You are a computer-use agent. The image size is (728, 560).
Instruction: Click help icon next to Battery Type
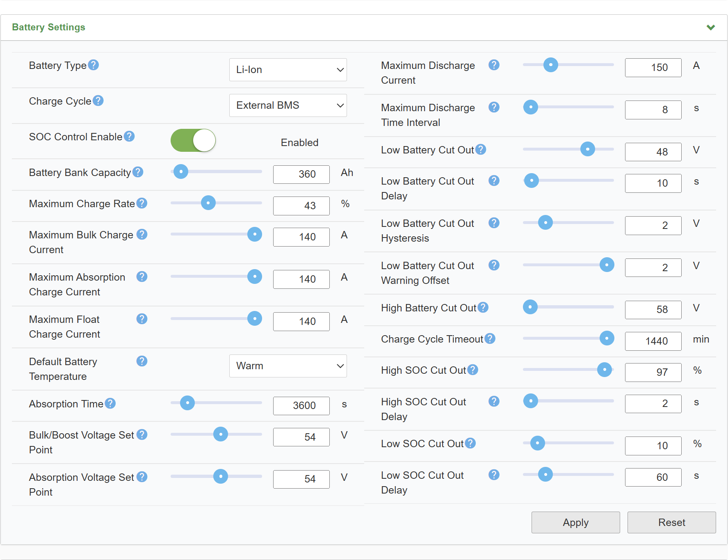click(x=94, y=65)
